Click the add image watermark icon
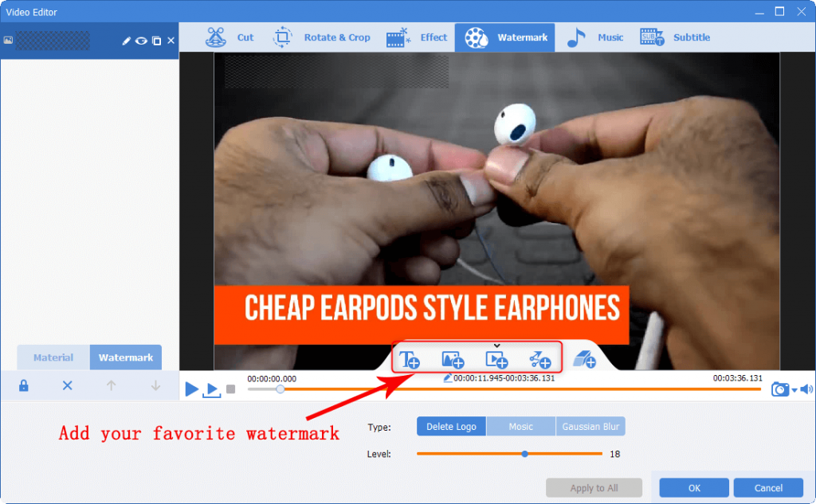Viewport: 816px width, 504px height. (453, 360)
